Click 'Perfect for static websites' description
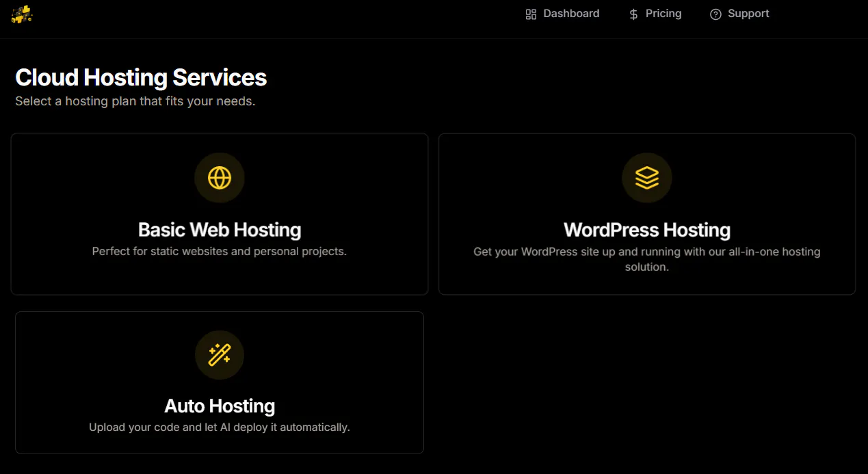This screenshot has height=474, width=868. pos(220,251)
